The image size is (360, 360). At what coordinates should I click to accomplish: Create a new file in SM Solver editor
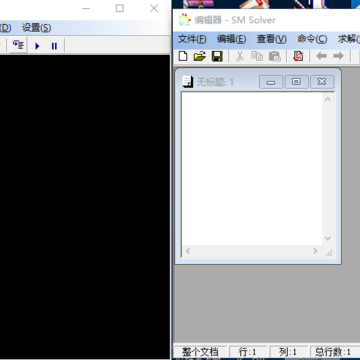pos(183,56)
